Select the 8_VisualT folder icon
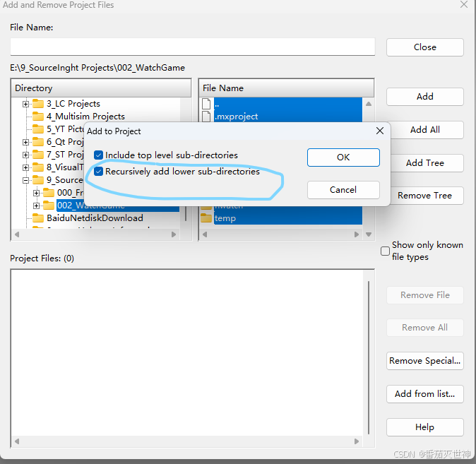Screen dimensions: 476x464 [x=38, y=167]
